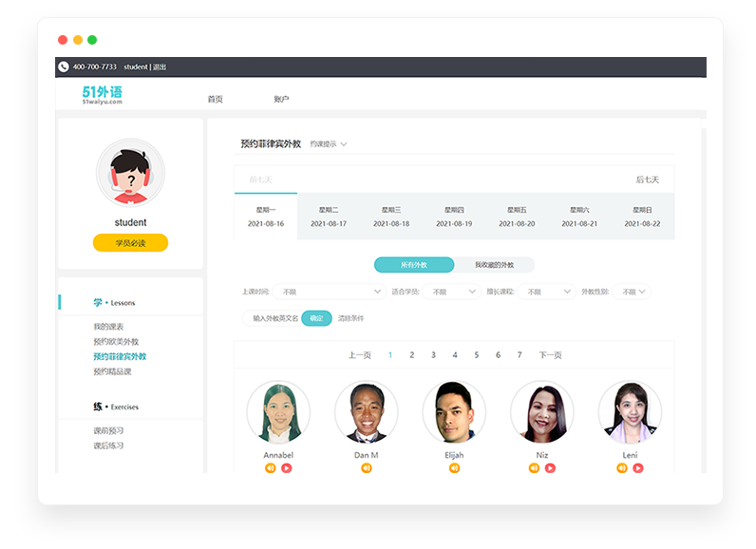
Task: Play Niz's red video introduction icon
Action: (x=550, y=467)
